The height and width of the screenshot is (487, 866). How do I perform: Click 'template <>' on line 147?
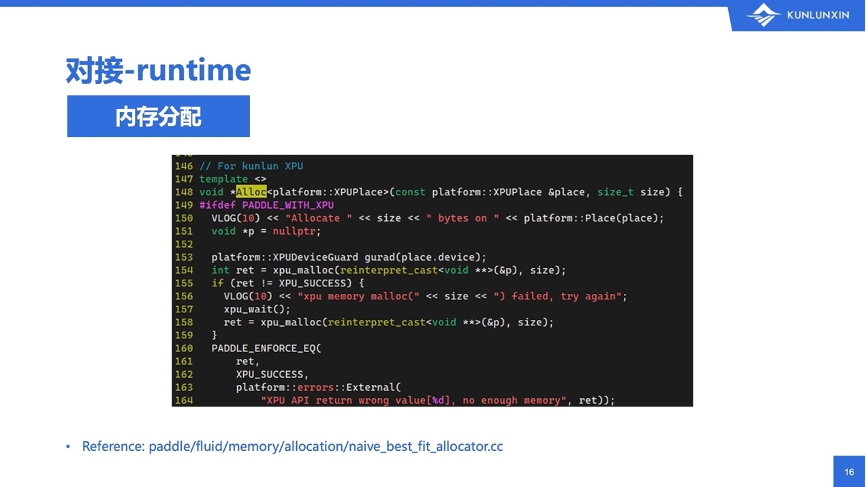coord(233,179)
